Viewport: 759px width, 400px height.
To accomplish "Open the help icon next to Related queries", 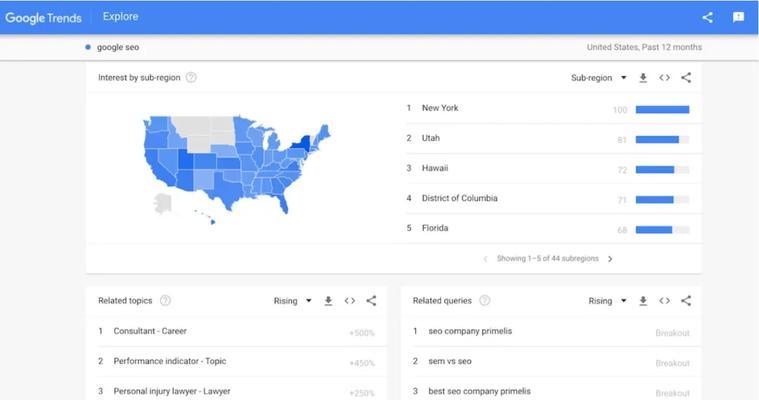I will [485, 301].
